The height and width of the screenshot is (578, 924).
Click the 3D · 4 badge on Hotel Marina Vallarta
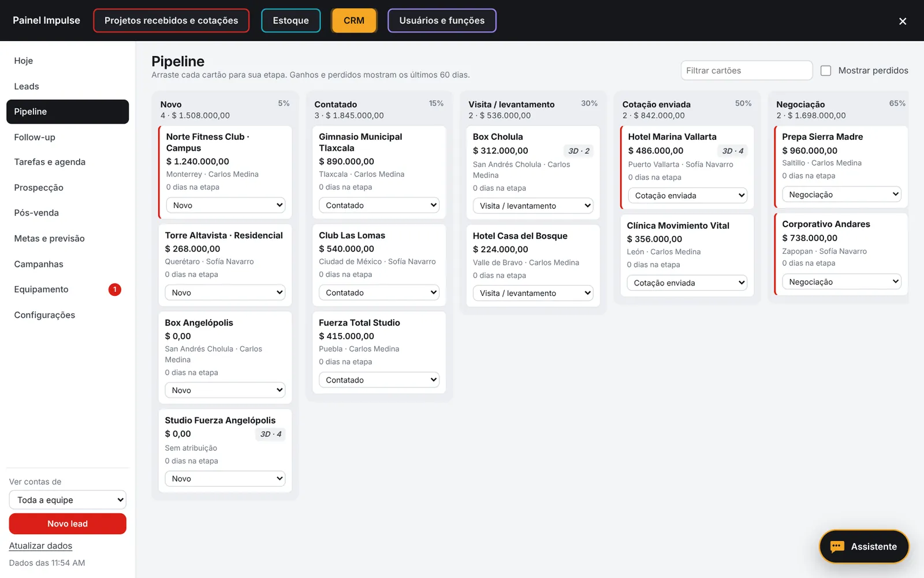733,151
